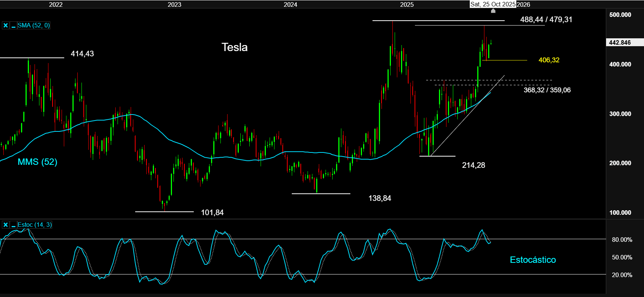This screenshot has width=644, height=297.
Task: Click the 2024 year on time axis
Action: pyautogui.click(x=290, y=5)
